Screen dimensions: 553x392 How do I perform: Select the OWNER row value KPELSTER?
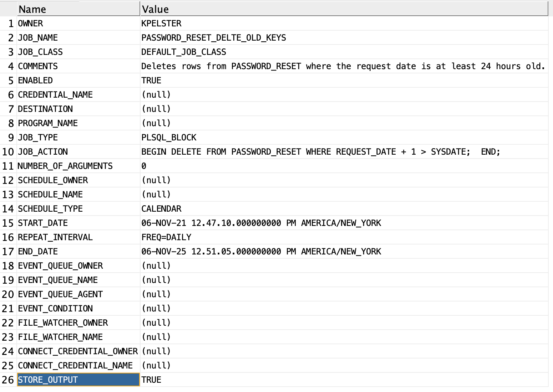tap(161, 23)
